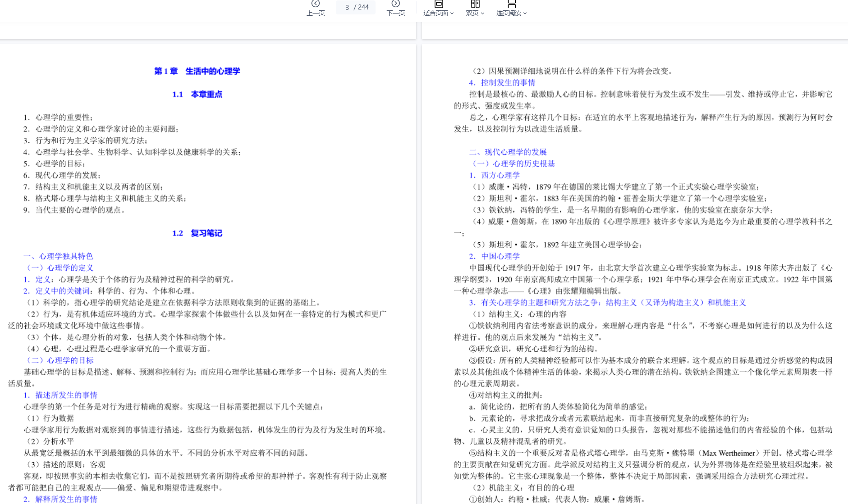The image size is (848, 504).
Task: Click the subheading （二）心理学的目标
Action: (x=59, y=360)
